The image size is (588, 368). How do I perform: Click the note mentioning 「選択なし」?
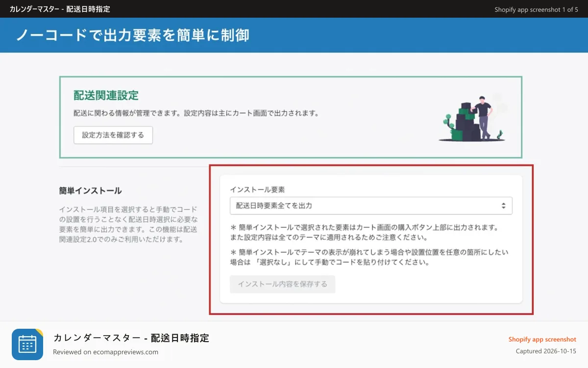[369, 257]
